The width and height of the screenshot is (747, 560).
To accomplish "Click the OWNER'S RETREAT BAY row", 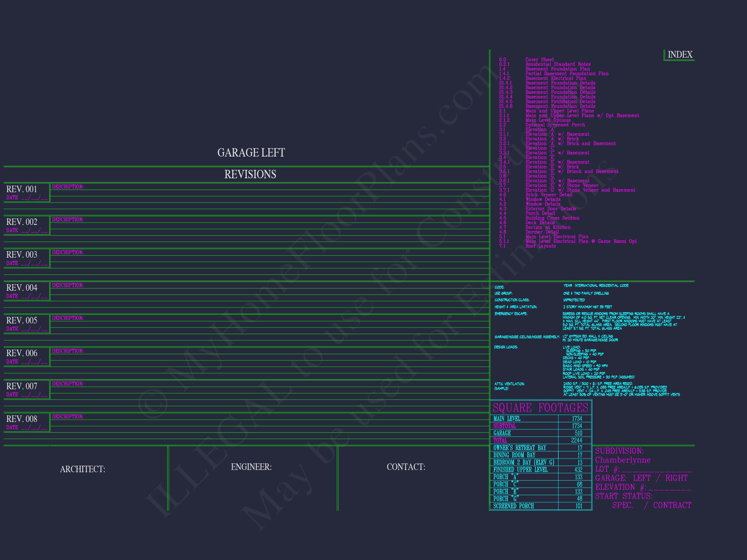I will (541, 448).
